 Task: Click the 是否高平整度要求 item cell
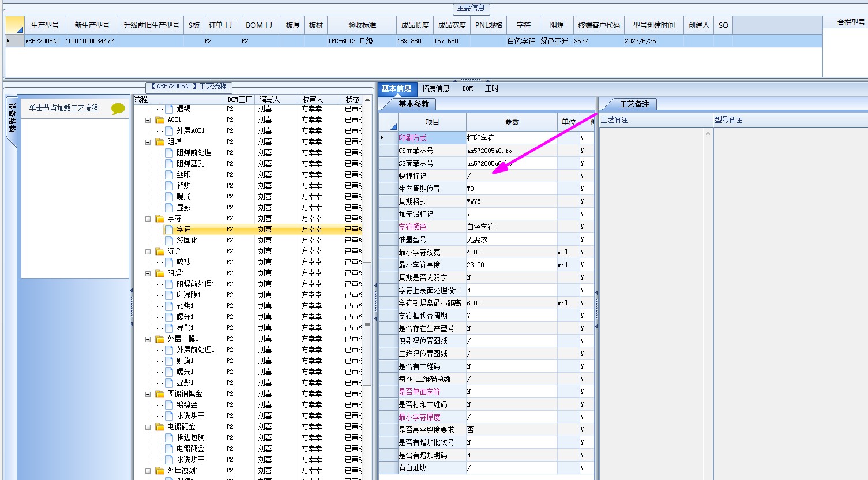[432, 430]
